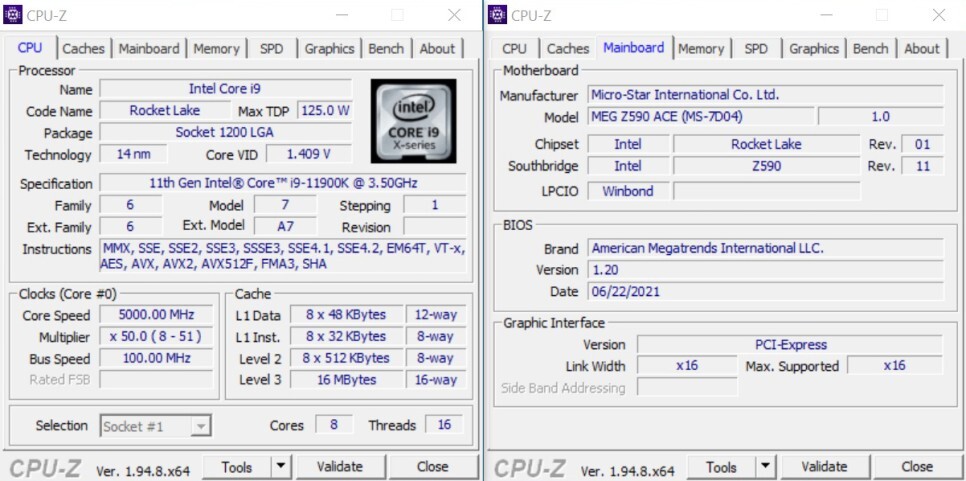Click the 100.00 MHz bus speed value
The height and width of the screenshot is (481, 966).
156,358
